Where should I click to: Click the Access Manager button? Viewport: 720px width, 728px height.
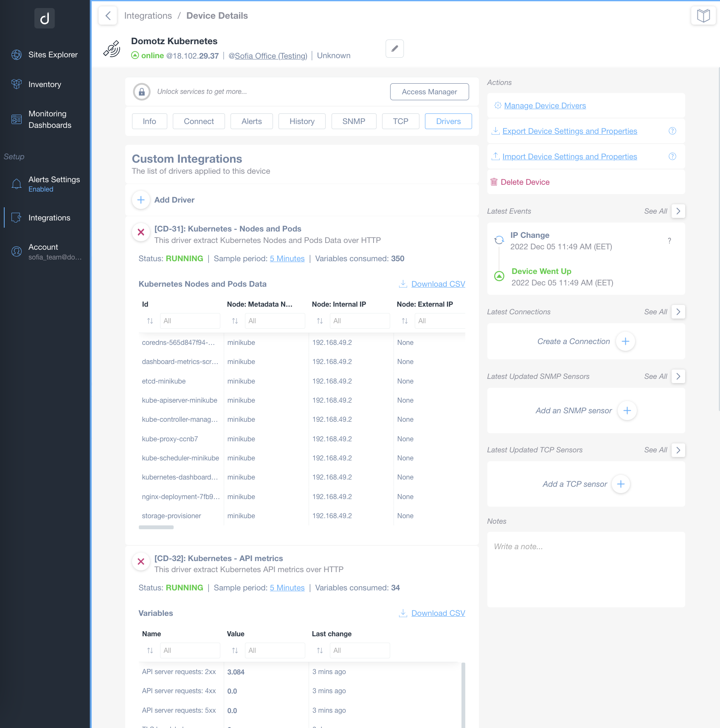click(x=429, y=91)
